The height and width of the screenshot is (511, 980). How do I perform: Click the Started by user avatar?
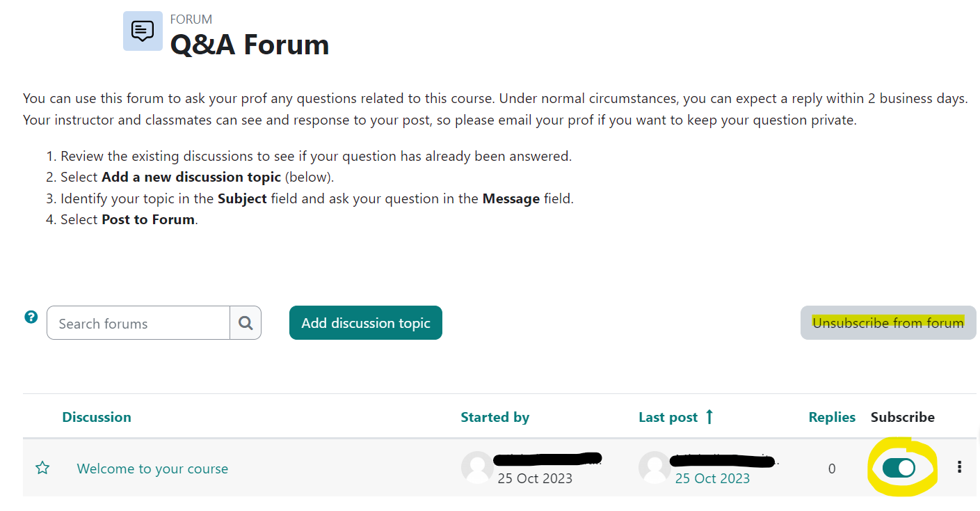click(477, 468)
